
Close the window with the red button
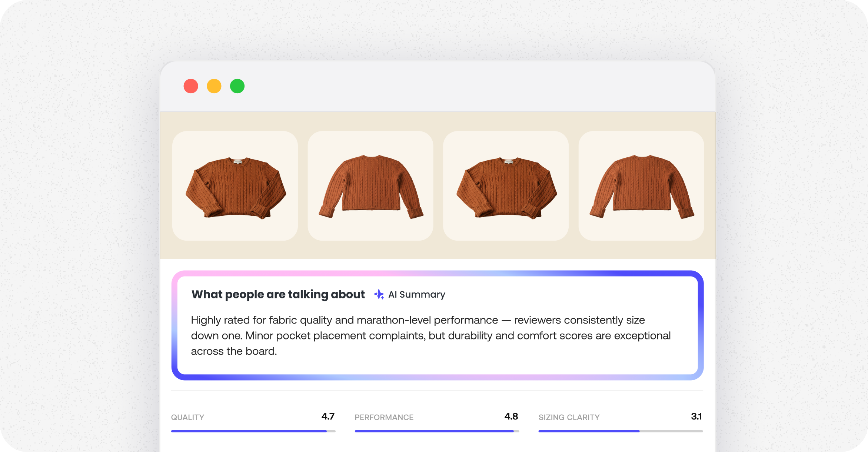click(x=191, y=86)
